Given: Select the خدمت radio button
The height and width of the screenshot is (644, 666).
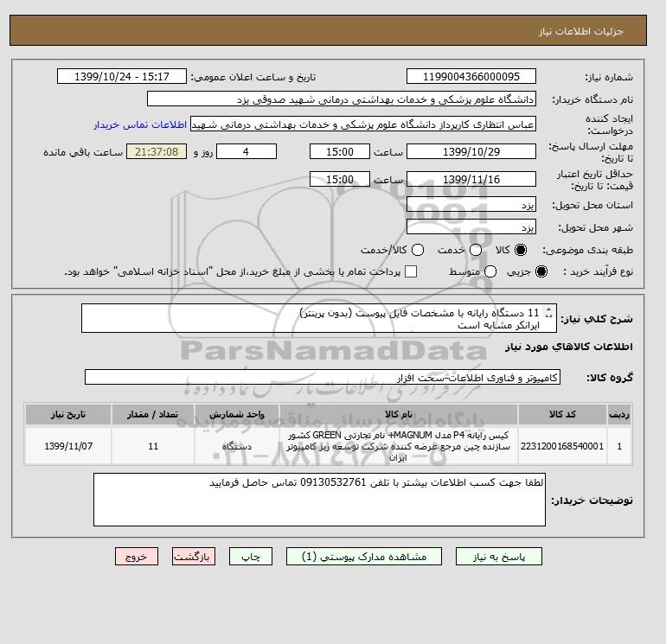Looking at the screenshot, I should [476, 250].
